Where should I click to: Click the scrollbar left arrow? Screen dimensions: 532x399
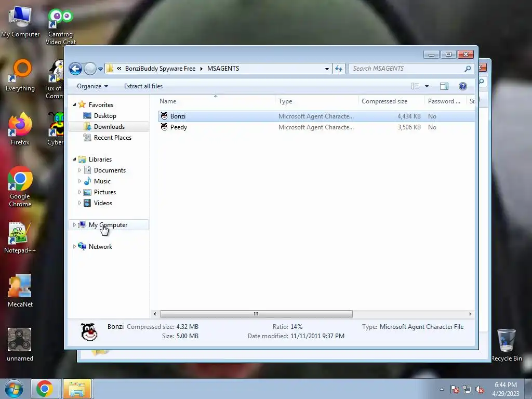tap(155, 314)
